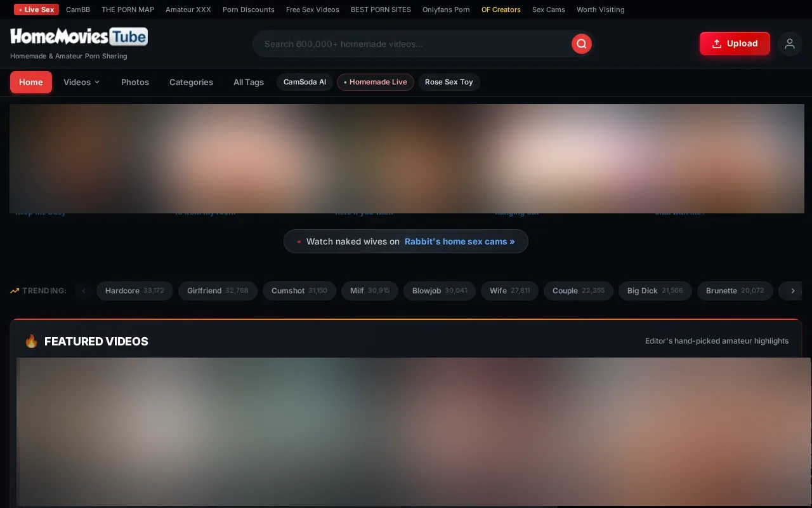Open the BEST PORN SITES link

(x=381, y=10)
